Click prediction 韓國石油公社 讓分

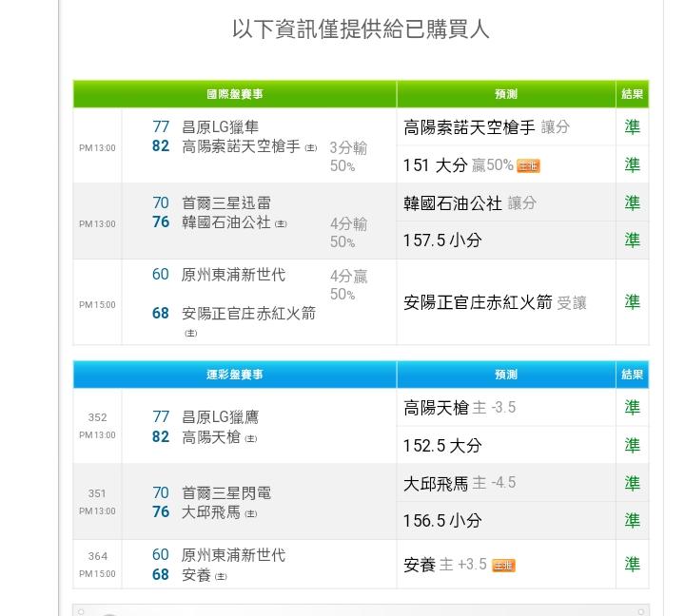(x=470, y=203)
